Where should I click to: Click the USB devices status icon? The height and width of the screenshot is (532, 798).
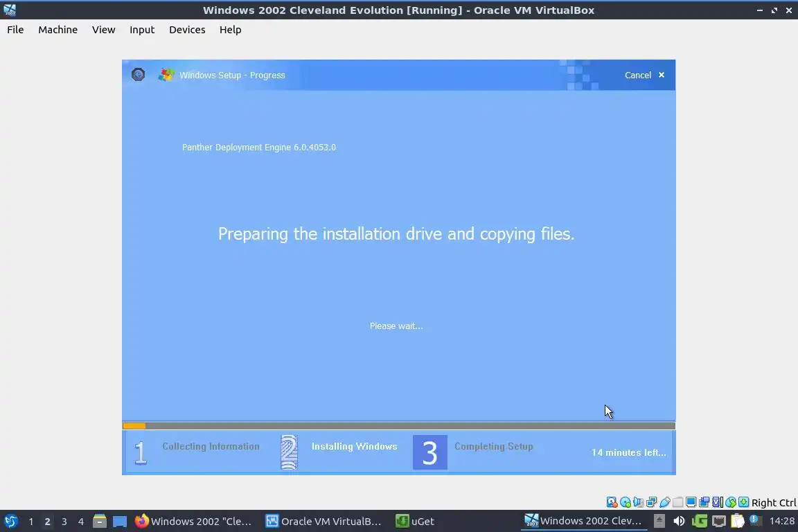tap(665, 502)
